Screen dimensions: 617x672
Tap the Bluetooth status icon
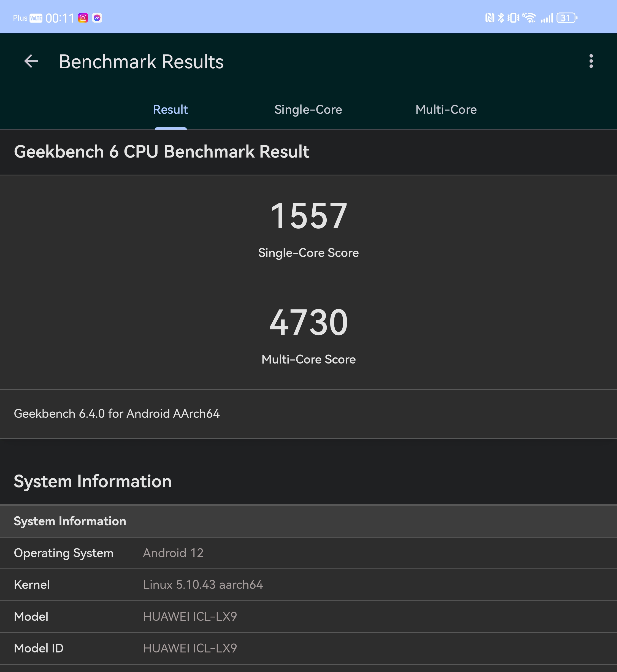click(x=500, y=18)
